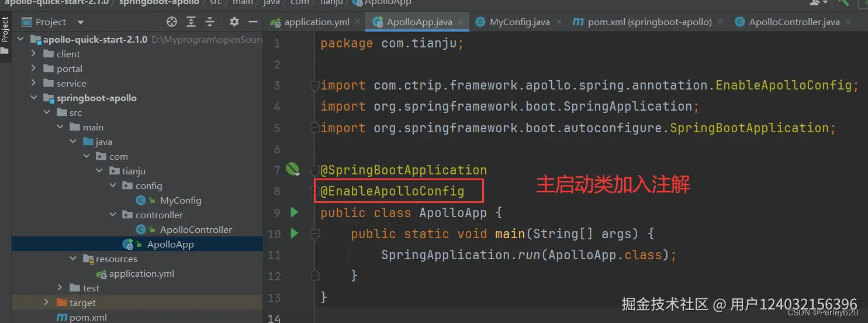868x323 pixels.
Task: Expand the service folder
Action: coord(33,83)
